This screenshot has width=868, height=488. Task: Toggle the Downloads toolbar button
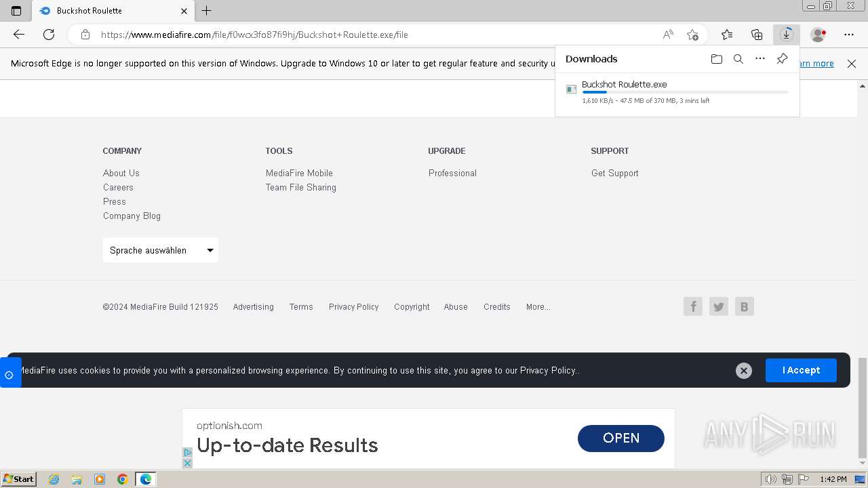tap(787, 35)
